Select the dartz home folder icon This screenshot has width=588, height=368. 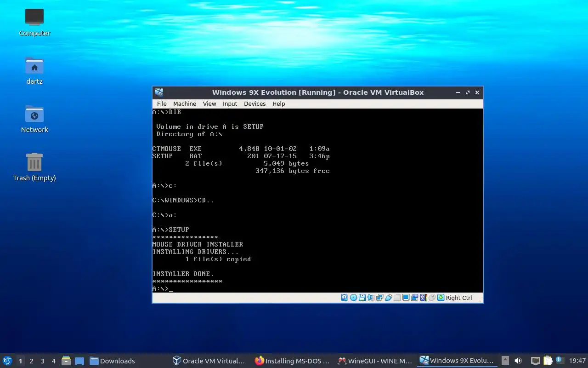[x=34, y=71]
